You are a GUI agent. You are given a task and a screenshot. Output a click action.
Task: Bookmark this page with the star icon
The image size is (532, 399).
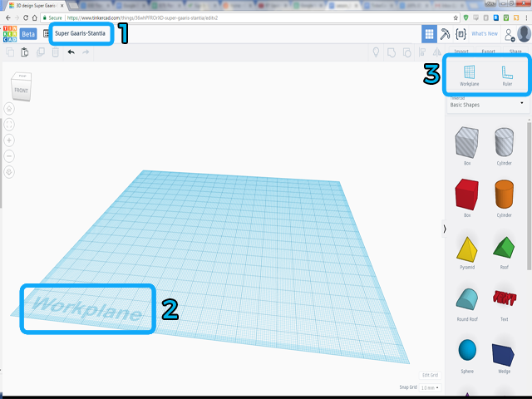pos(456,17)
